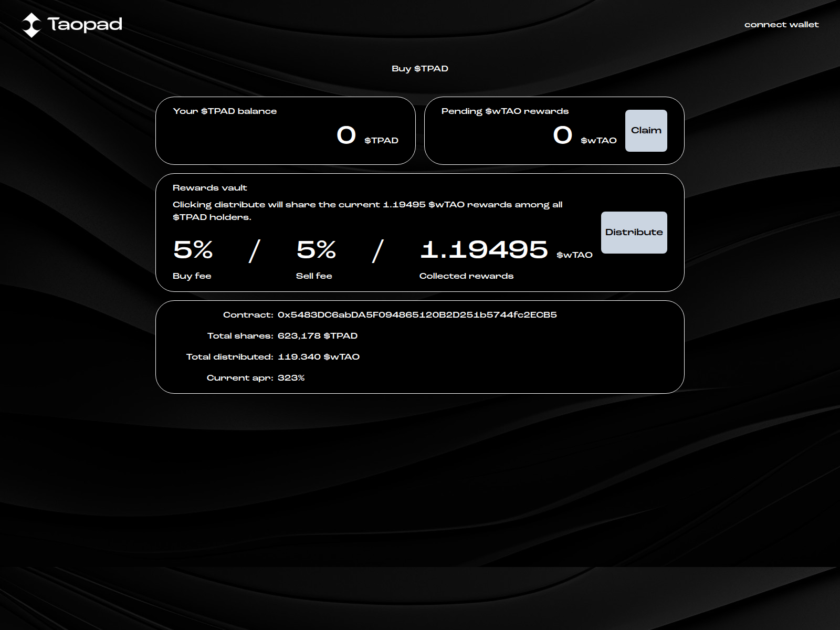Select the Taopad wordmark in the header
This screenshot has width=840, height=630.
(84, 24)
